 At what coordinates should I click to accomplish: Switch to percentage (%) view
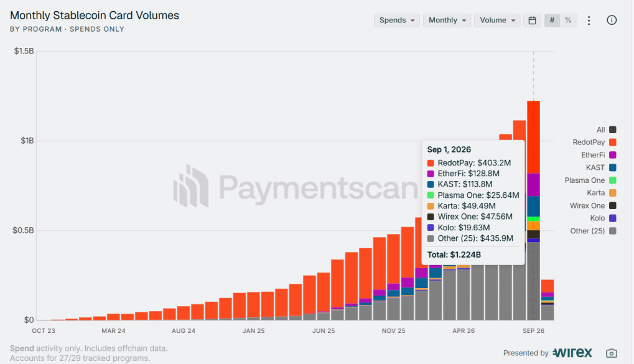[x=568, y=20]
